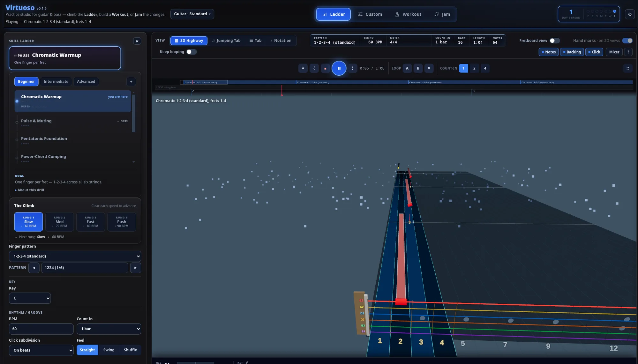Step to the previous bar
This screenshot has width=638, height=364.
[314, 68]
